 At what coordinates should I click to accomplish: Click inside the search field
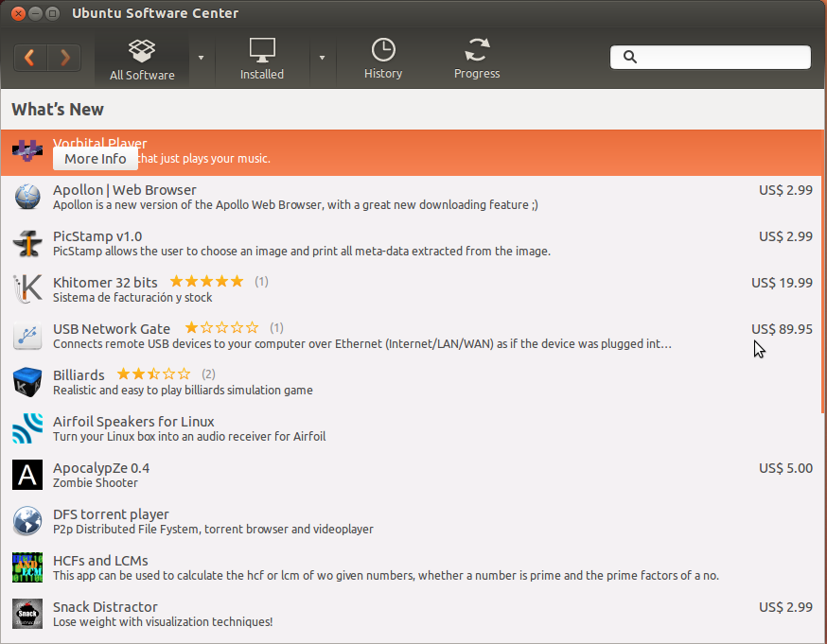(710, 57)
